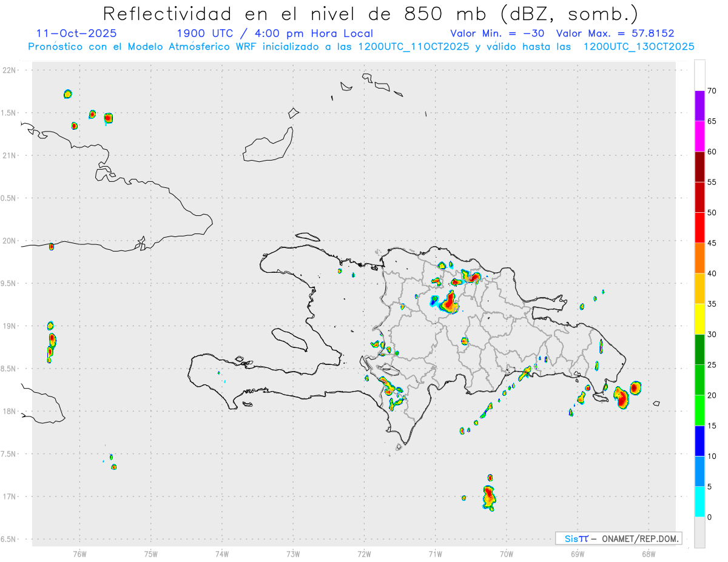Select the '20N' latitude label
This screenshot has width=728, height=562.
coord(10,241)
